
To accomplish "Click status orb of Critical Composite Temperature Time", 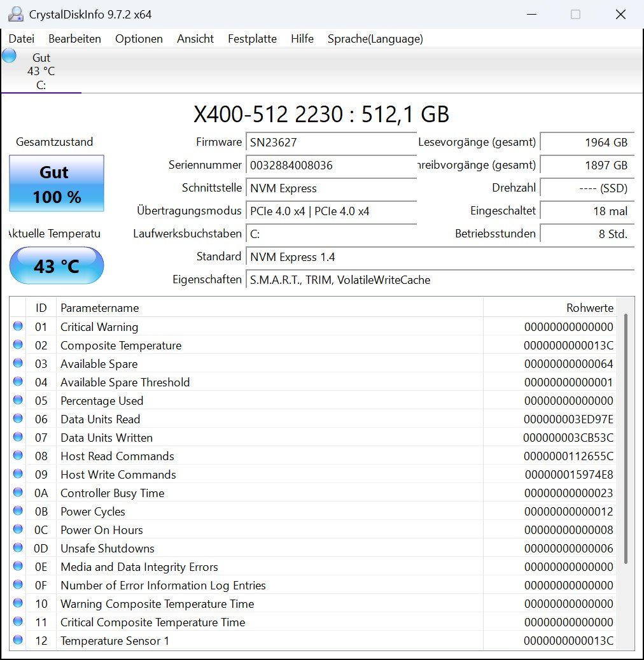I will 18,621.
